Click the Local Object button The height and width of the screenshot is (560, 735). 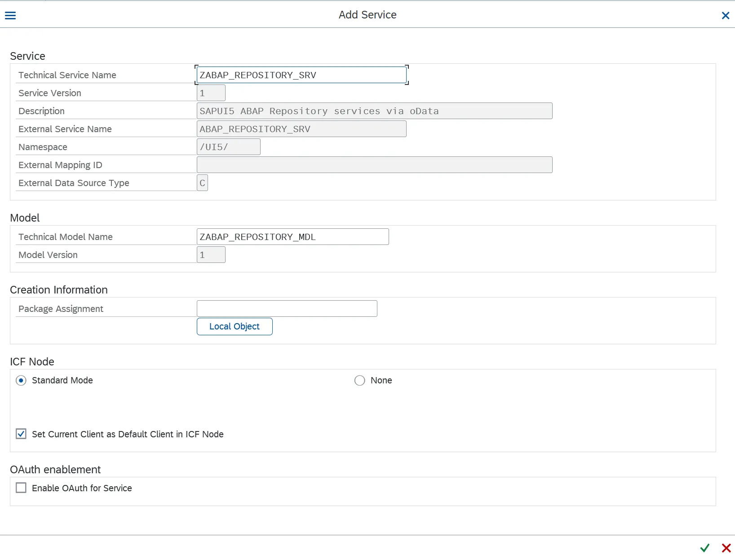click(235, 327)
